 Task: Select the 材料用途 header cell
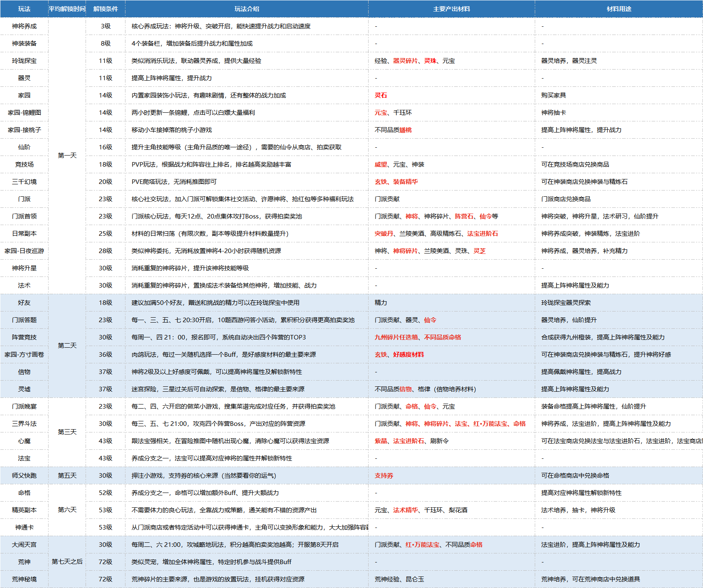(619, 9)
